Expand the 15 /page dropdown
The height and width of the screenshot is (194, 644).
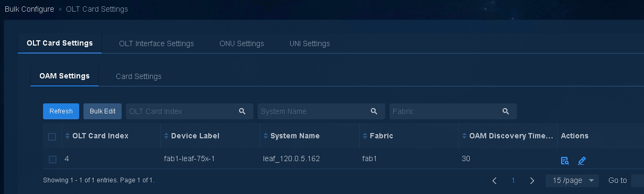pyautogui.click(x=572, y=181)
